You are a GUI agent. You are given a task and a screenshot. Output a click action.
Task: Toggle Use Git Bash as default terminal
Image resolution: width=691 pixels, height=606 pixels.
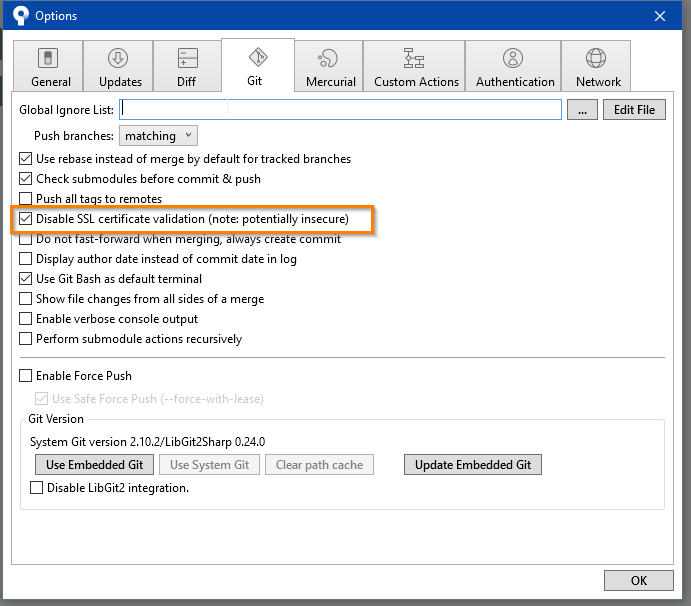(26, 279)
